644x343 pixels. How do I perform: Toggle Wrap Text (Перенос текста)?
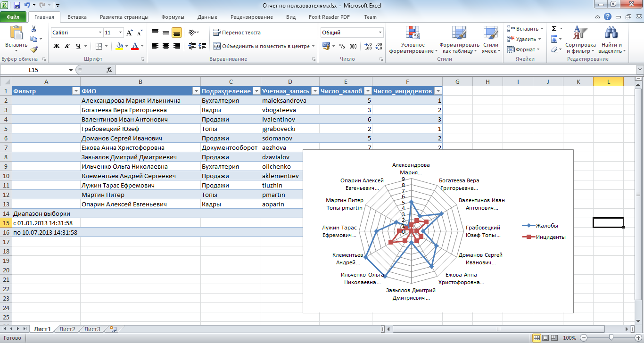237,33
